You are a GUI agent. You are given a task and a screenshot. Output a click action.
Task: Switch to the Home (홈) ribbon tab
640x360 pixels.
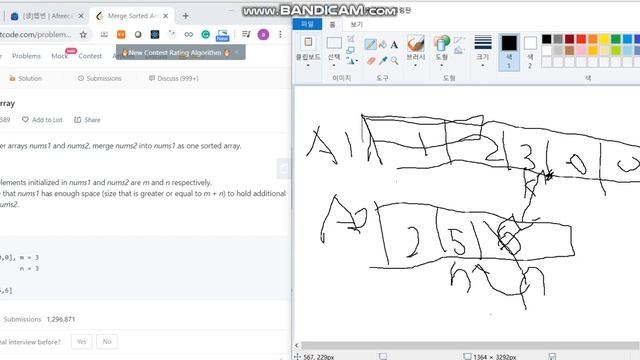(x=332, y=24)
